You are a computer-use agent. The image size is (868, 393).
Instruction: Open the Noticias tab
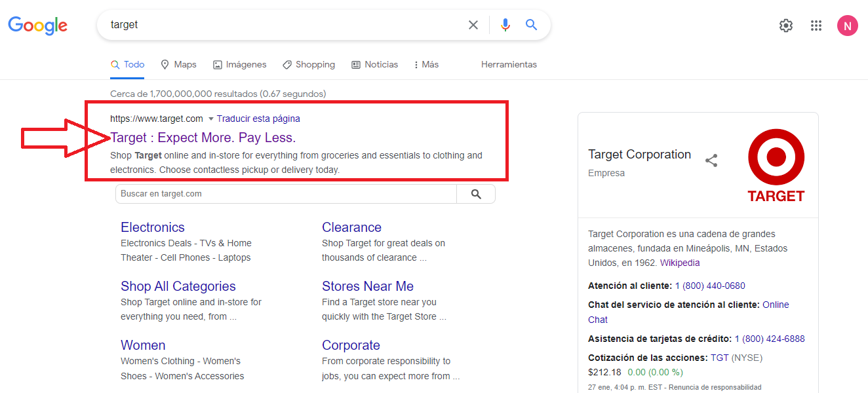click(375, 65)
